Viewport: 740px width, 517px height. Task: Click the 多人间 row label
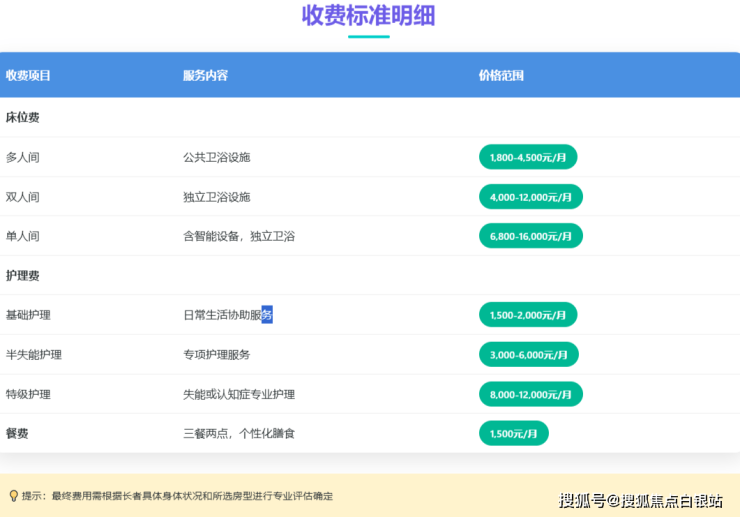pos(23,157)
